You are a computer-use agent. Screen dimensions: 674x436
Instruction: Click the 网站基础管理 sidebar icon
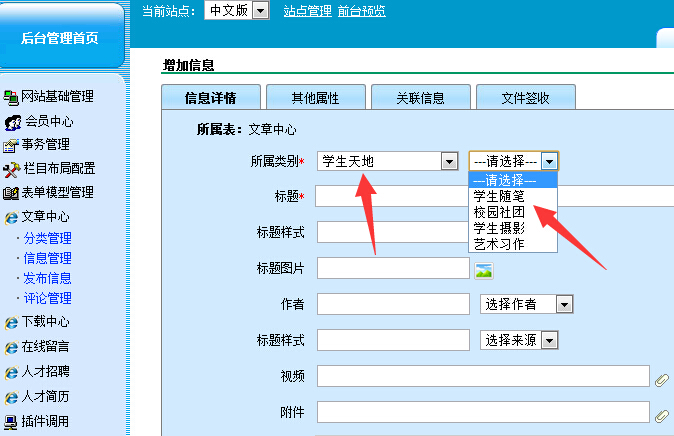12,97
